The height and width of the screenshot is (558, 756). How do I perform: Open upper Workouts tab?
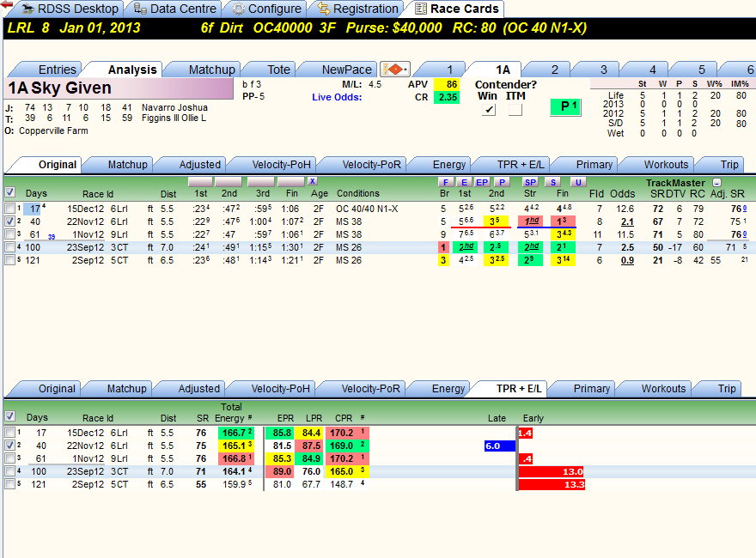(659, 165)
